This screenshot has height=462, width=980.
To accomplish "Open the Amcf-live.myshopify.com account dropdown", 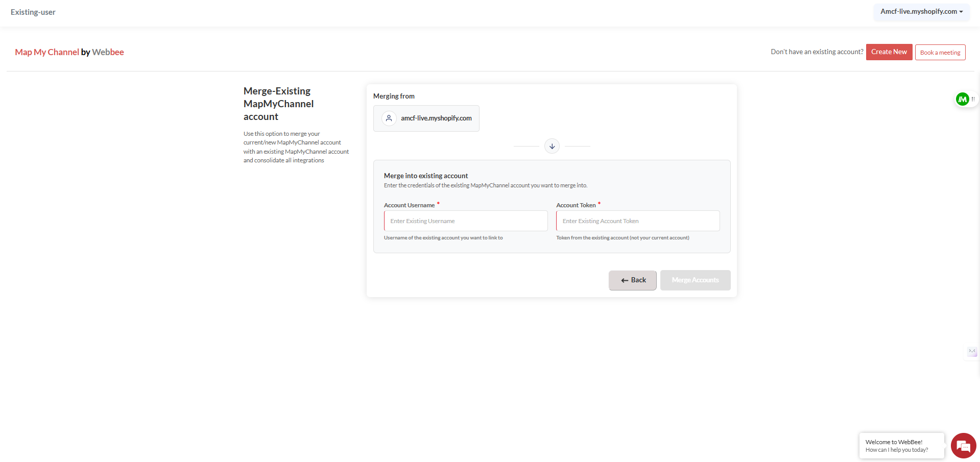I will click(921, 12).
